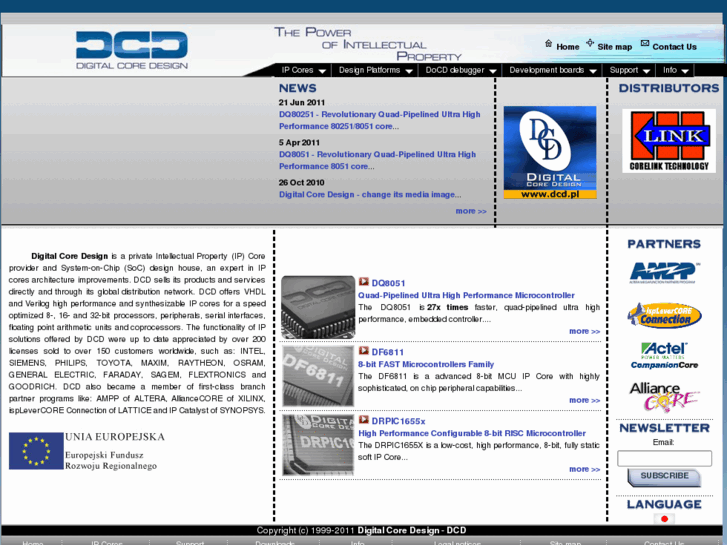Click the 'UNIA EUROPEJSKA' text

coord(115,437)
